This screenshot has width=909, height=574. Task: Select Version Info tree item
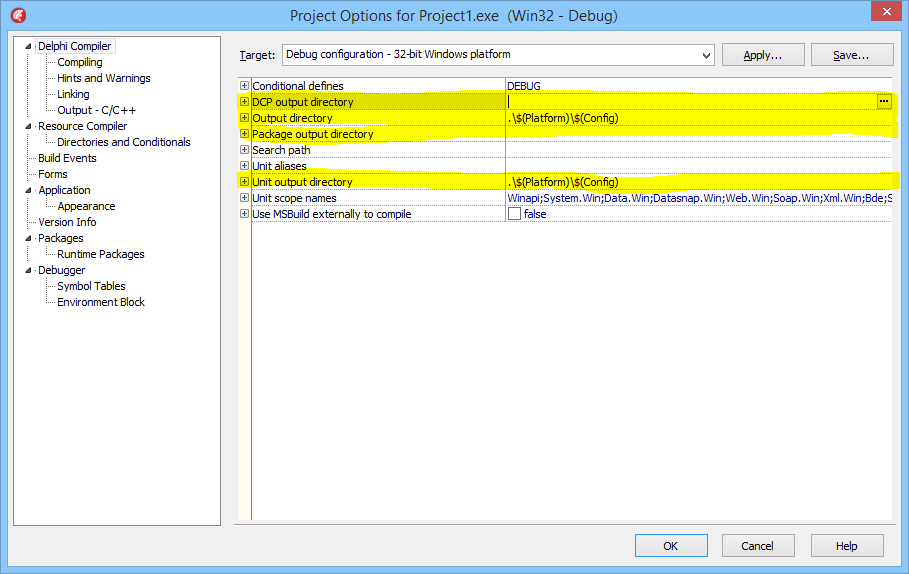click(67, 222)
